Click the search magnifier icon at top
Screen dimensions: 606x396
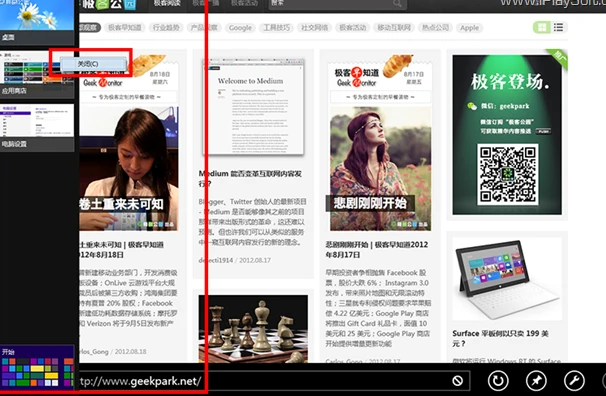(x=397, y=3)
